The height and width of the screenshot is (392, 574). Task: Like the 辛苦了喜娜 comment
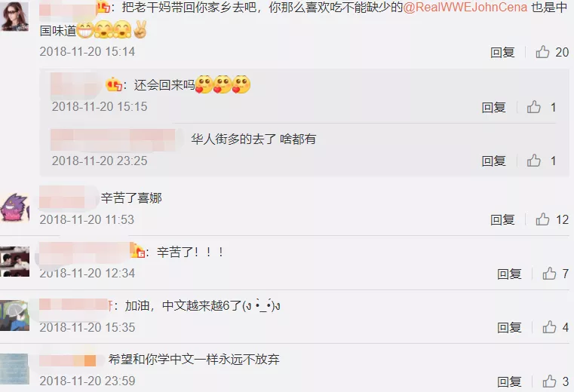(x=542, y=219)
